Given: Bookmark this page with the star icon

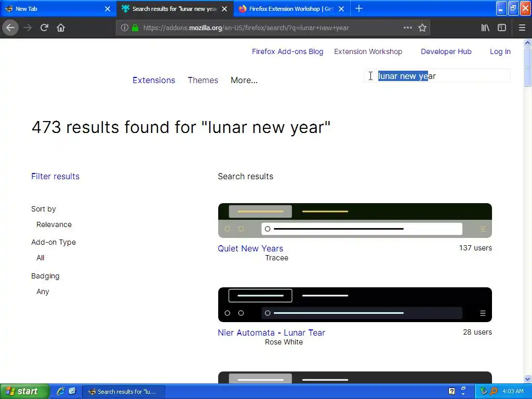Looking at the screenshot, I should 422,28.
